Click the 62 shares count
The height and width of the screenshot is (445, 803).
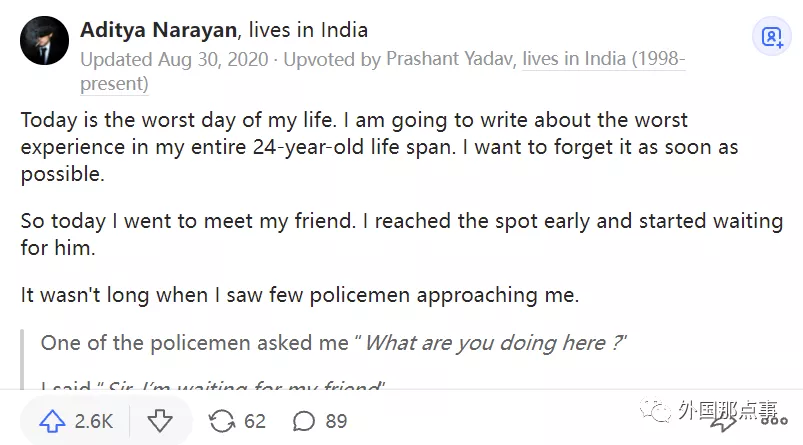point(255,421)
